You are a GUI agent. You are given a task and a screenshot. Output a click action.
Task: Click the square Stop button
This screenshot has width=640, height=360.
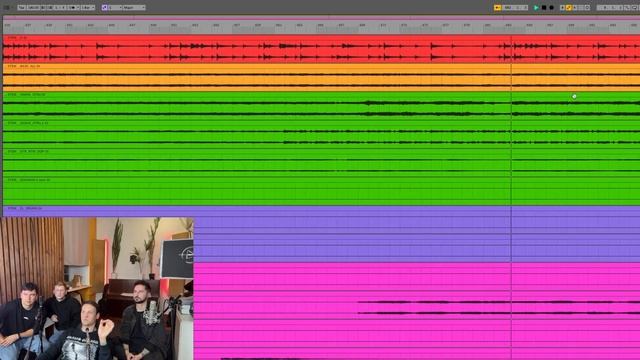[544, 7]
